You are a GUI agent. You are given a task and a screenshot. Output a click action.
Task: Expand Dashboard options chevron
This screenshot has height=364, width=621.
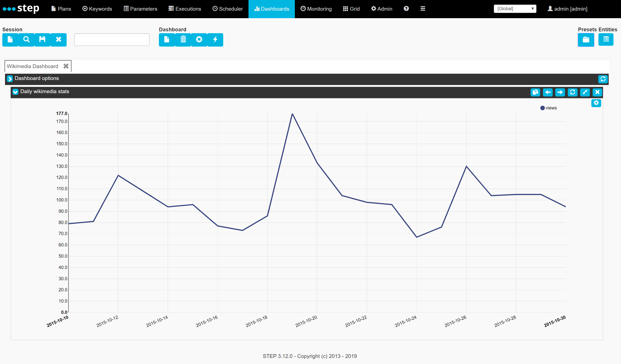(x=10, y=79)
